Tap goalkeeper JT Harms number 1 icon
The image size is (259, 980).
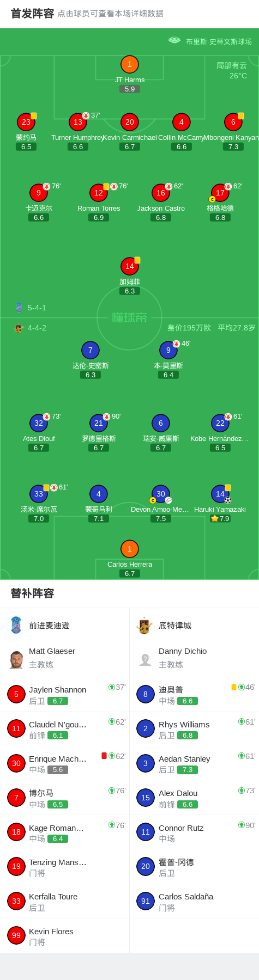130,64
